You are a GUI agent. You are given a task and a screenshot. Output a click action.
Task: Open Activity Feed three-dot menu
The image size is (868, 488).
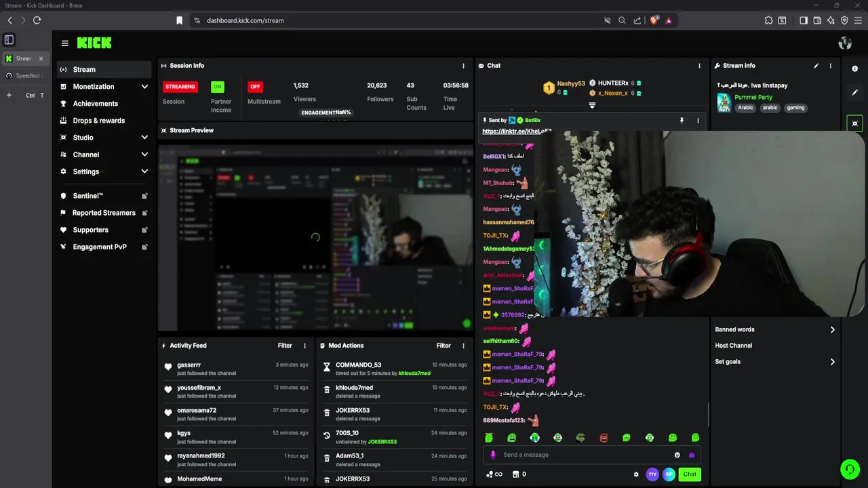point(304,346)
